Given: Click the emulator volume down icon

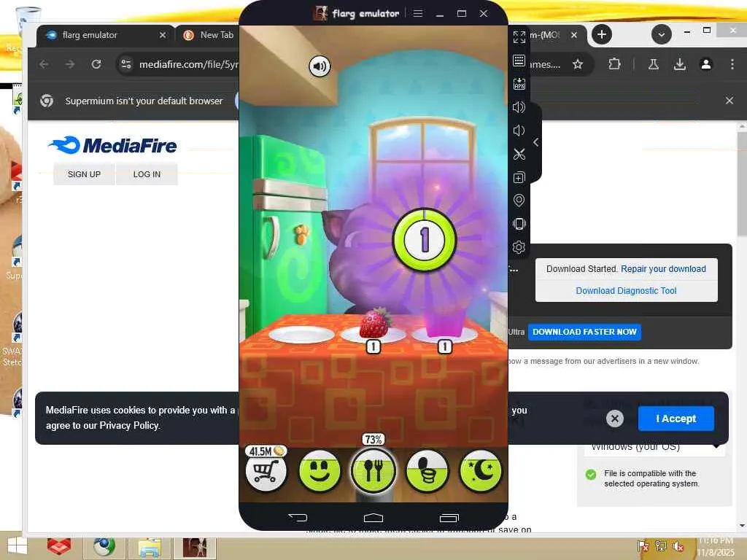Looking at the screenshot, I should pos(519,131).
